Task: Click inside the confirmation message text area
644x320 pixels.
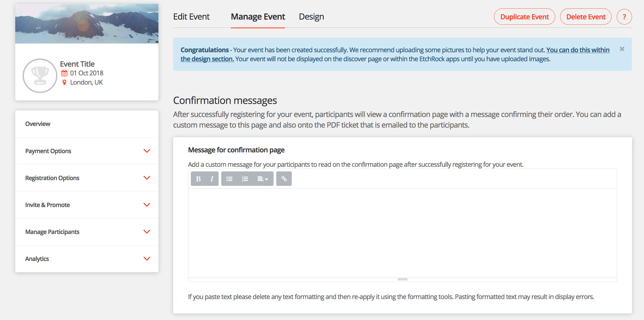Action: pos(402,233)
